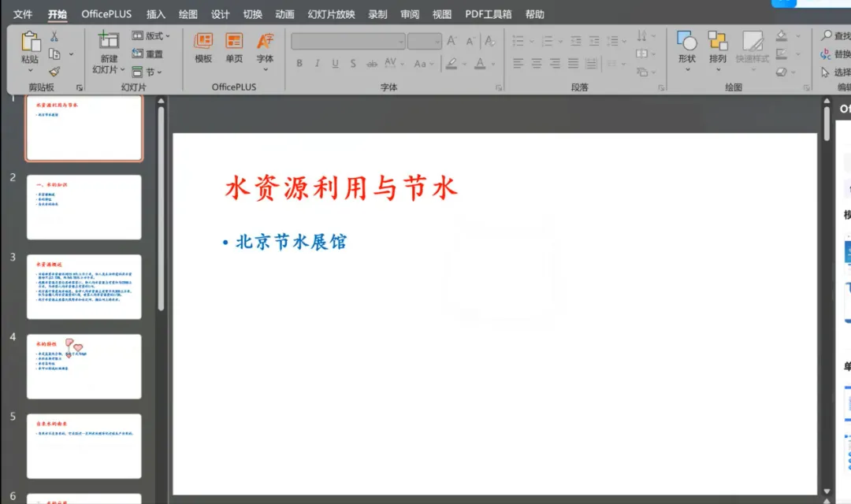
Task: Click the Center text alignment icon
Action: (x=537, y=64)
